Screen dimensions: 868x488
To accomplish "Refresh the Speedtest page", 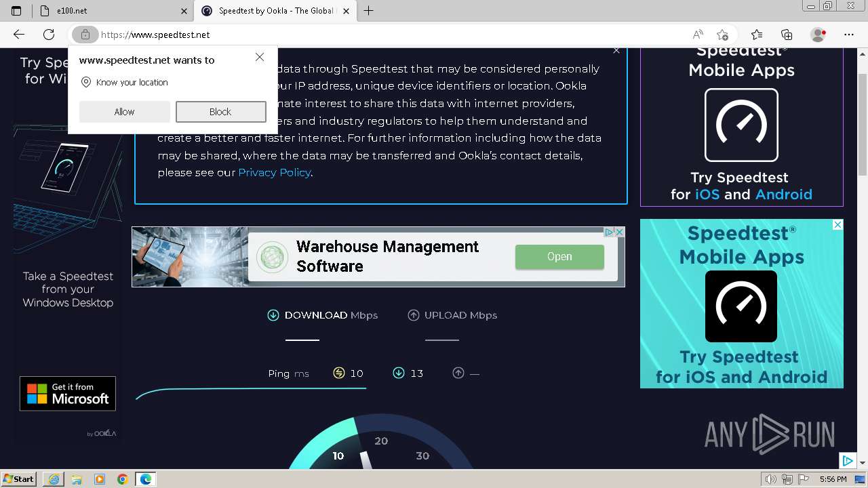I will [x=49, y=35].
